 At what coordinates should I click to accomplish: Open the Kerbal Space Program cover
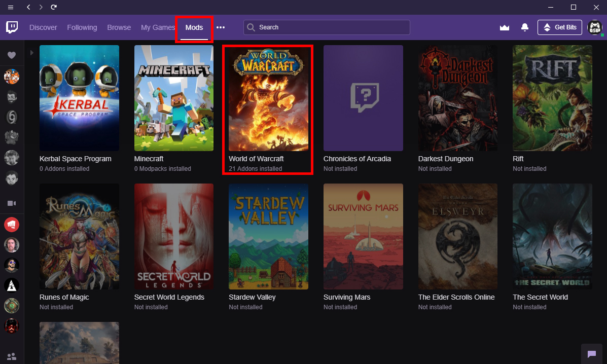(79, 98)
